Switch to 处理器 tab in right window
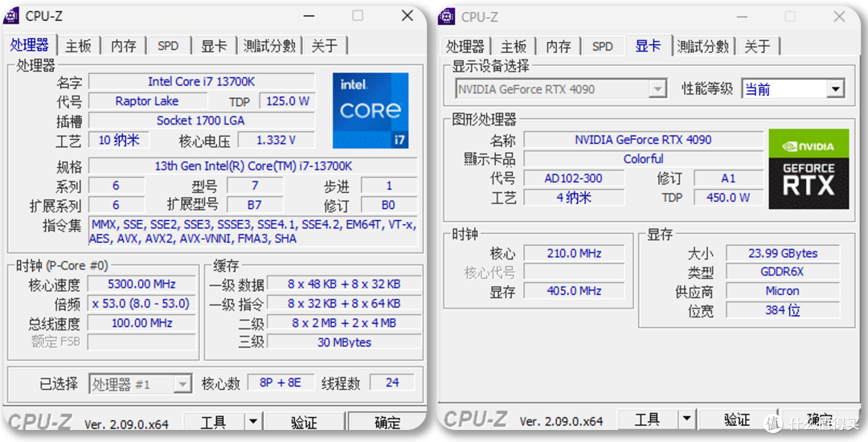The height and width of the screenshot is (442, 868). (x=465, y=47)
